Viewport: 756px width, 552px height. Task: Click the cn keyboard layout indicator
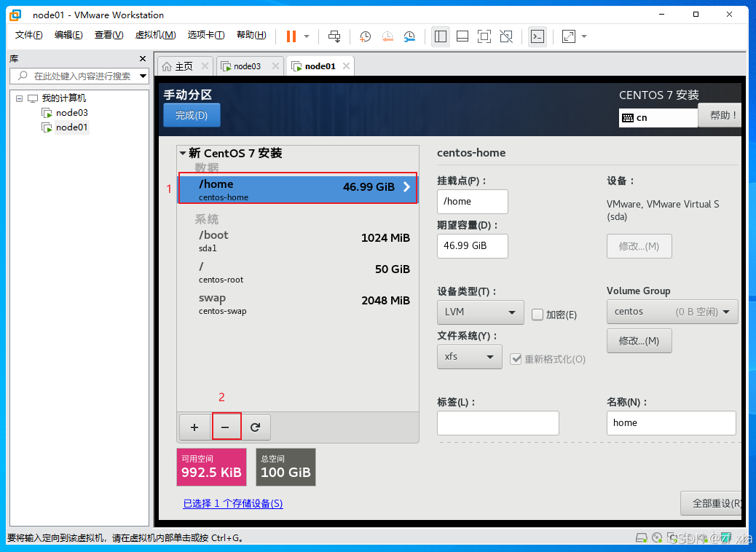pos(658,118)
